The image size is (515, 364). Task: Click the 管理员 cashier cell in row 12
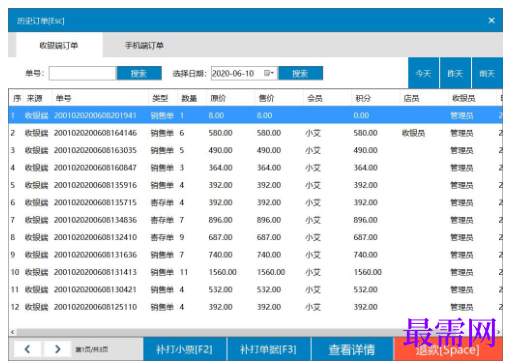pyautogui.click(x=462, y=307)
